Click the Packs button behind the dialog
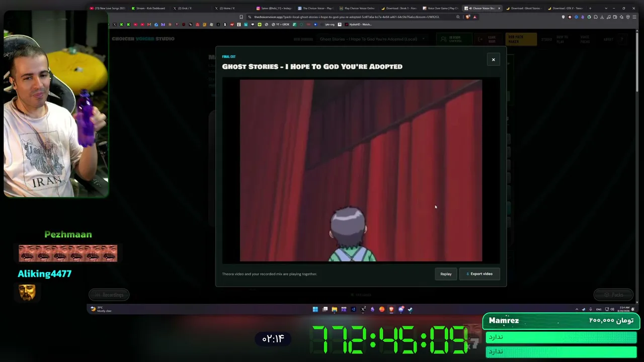Image resolution: width=644 pixels, height=362 pixels. tap(614, 295)
